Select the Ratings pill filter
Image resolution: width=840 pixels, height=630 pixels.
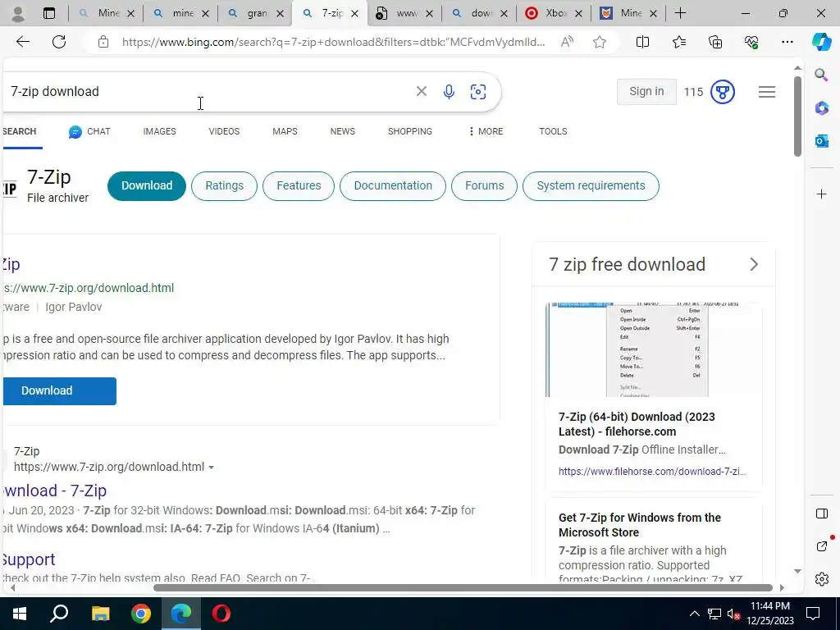point(224,186)
